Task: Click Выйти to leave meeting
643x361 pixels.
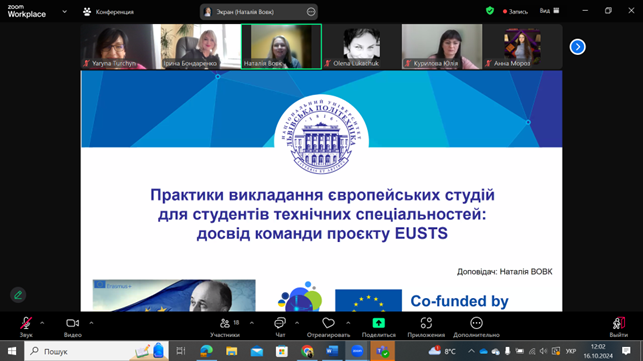Action: 618,327
